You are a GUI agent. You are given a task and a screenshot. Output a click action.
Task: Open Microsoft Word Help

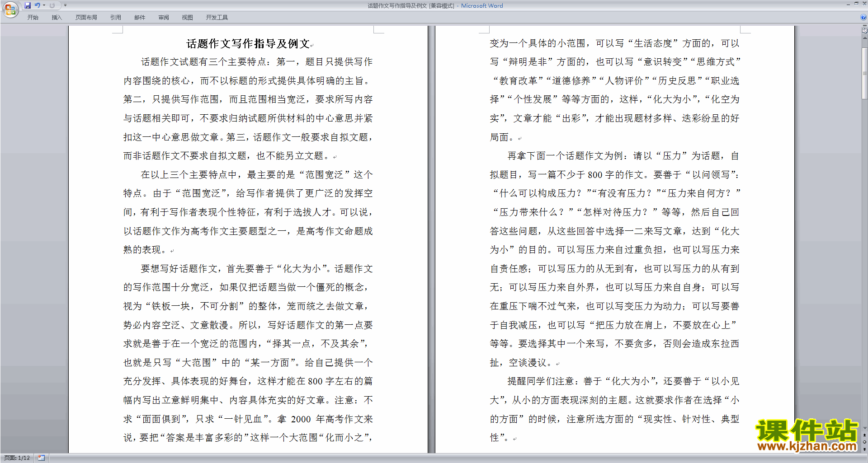[863, 18]
